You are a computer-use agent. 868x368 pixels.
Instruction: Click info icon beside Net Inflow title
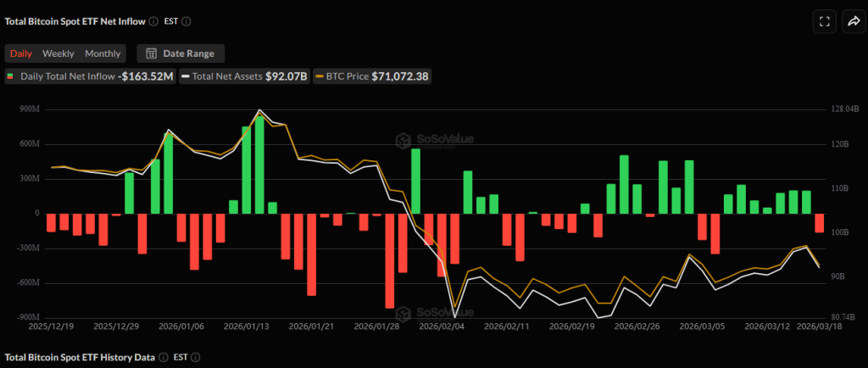pos(153,21)
